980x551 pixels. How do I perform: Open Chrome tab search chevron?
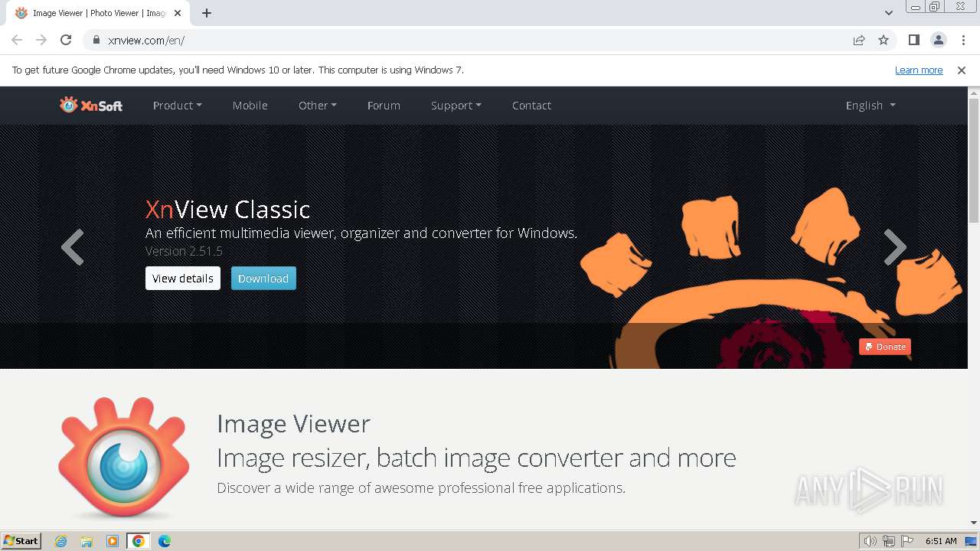pyautogui.click(x=889, y=13)
